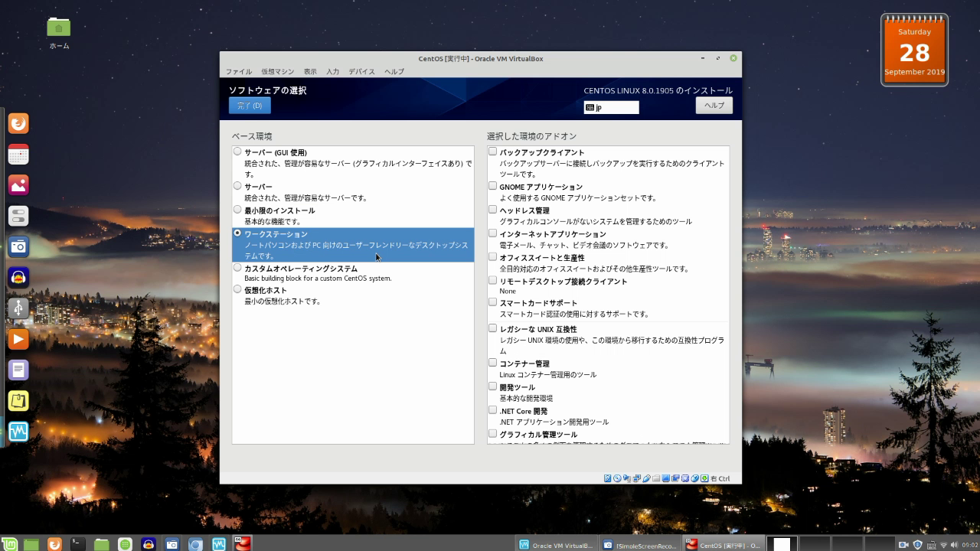Open the ファイル menu in VirtualBox
This screenshot has width=980, height=551.
point(239,71)
